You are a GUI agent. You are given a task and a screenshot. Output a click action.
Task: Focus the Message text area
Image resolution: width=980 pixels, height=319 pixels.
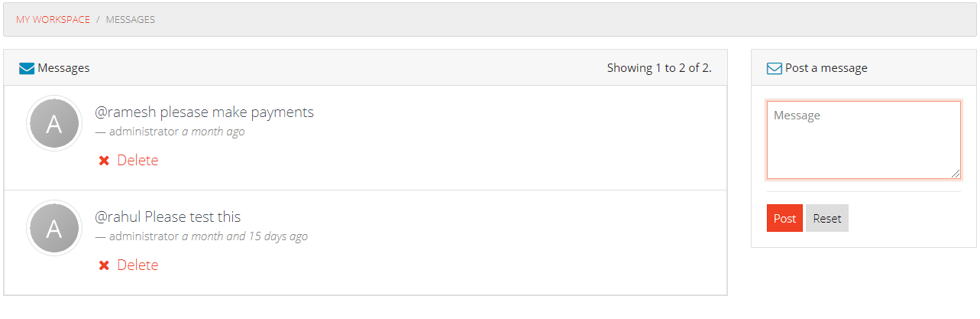864,140
